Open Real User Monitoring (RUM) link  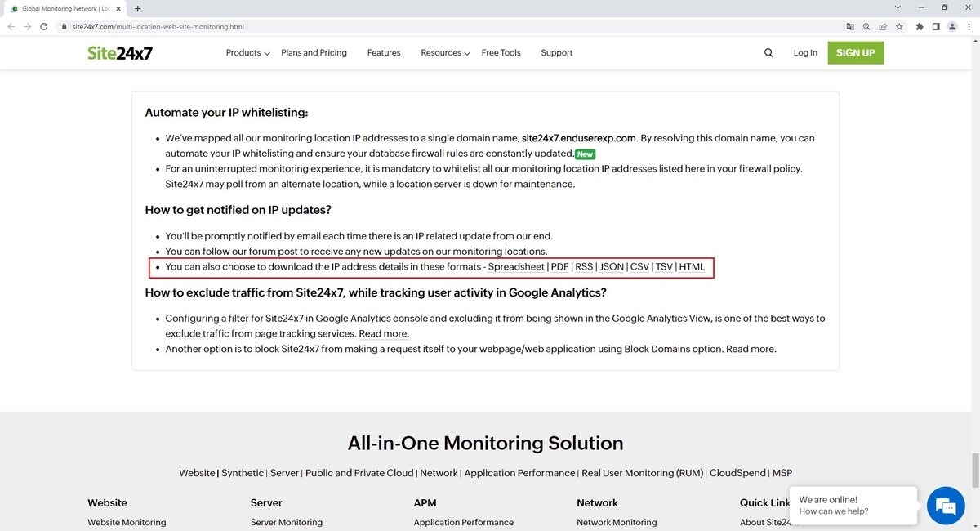[x=643, y=473]
